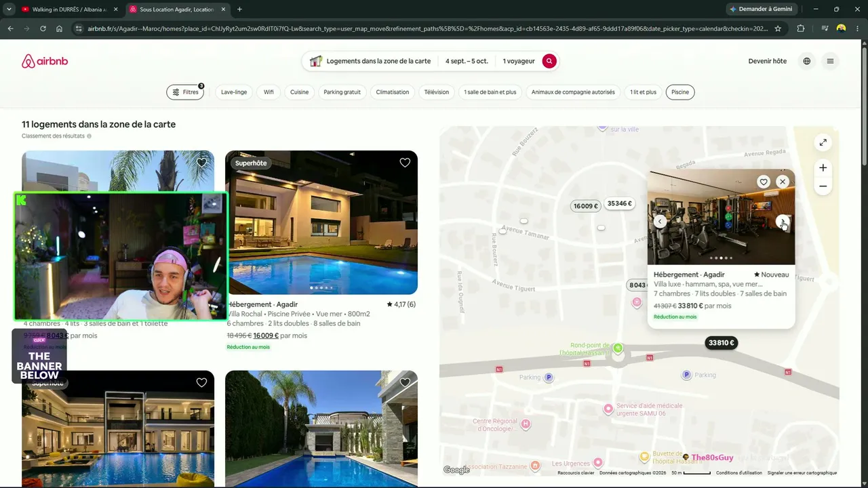The width and height of the screenshot is (868, 488).
Task: Follow the Devenir hôte link
Action: coord(768,61)
